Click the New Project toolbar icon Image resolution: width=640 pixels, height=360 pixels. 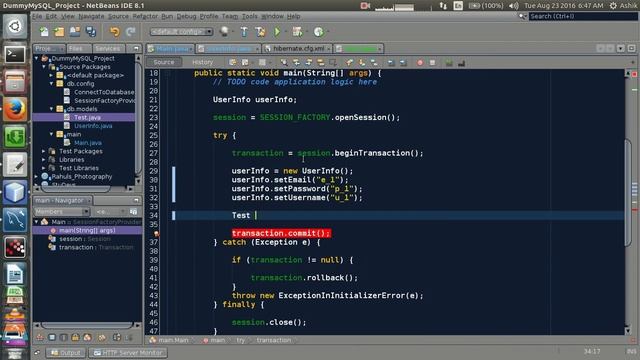[x=59, y=31]
